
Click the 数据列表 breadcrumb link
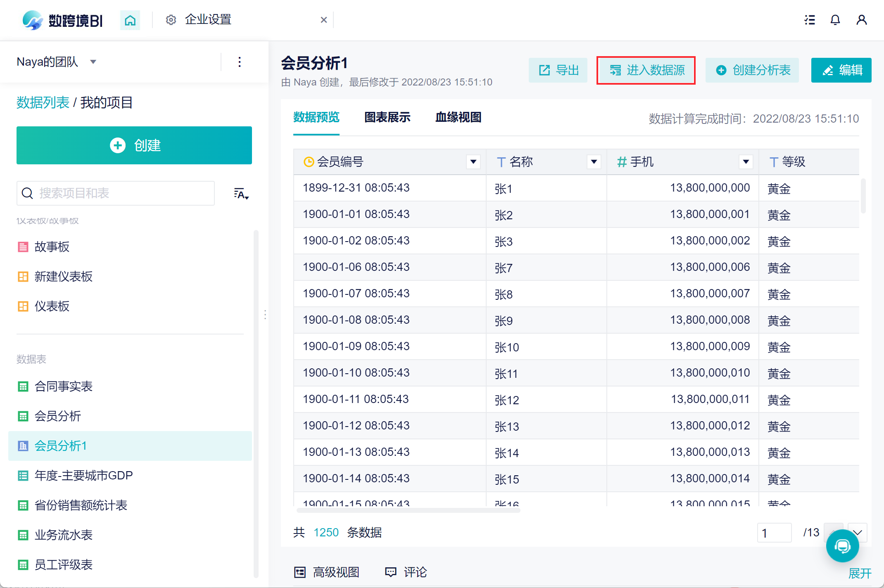coord(43,102)
